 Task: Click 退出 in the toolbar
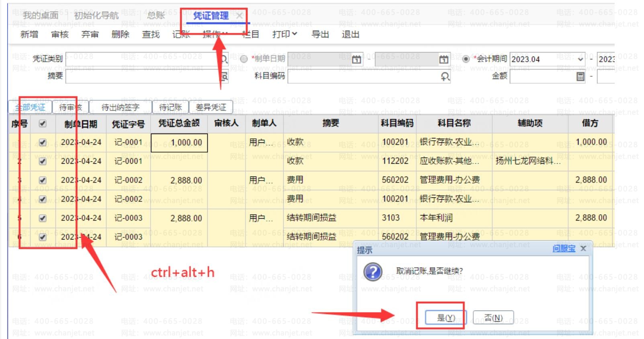[x=350, y=35]
